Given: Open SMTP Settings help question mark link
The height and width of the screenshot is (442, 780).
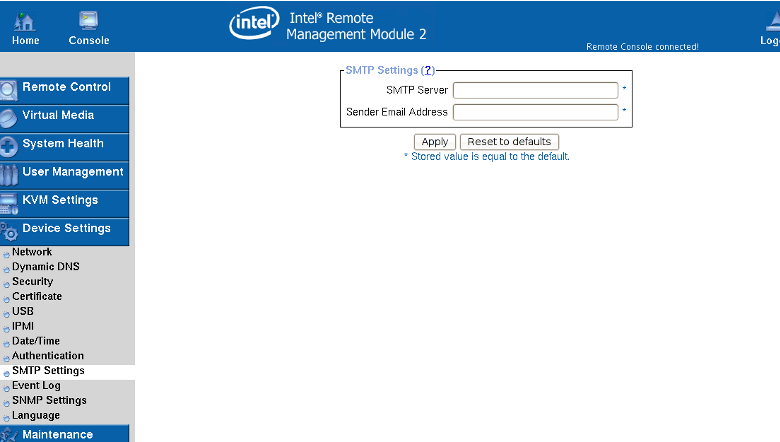Looking at the screenshot, I should pos(428,70).
